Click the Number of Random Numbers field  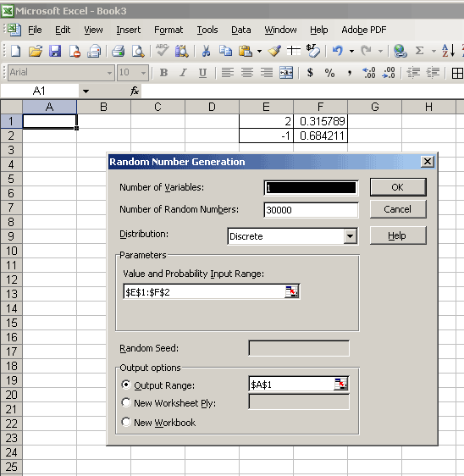click(311, 210)
